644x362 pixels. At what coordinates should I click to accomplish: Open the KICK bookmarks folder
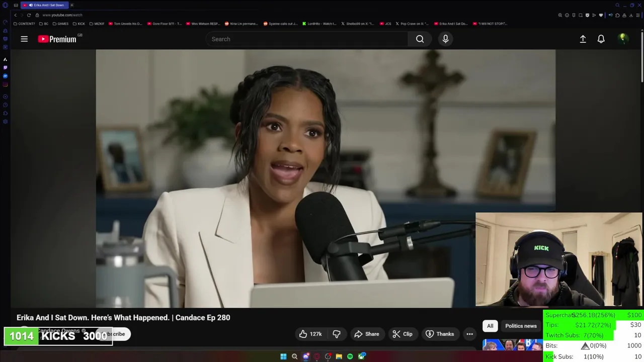[x=79, y=24]
